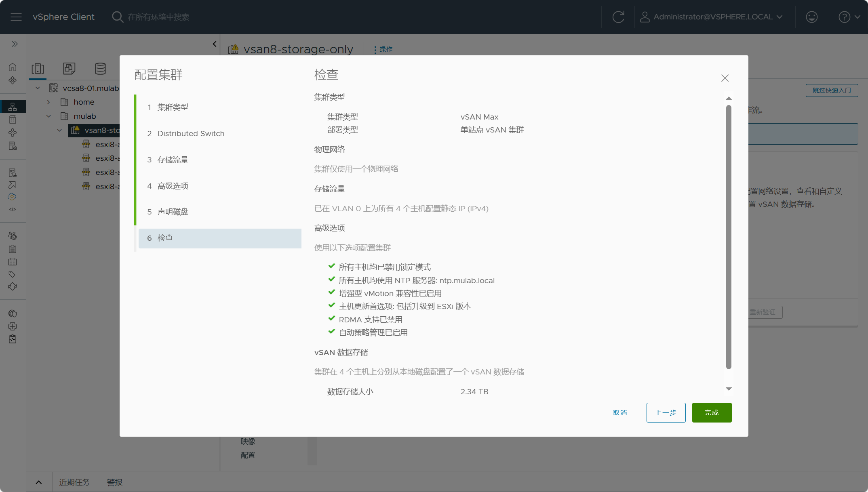Click the 映像 item in background panel

(248, 442)
